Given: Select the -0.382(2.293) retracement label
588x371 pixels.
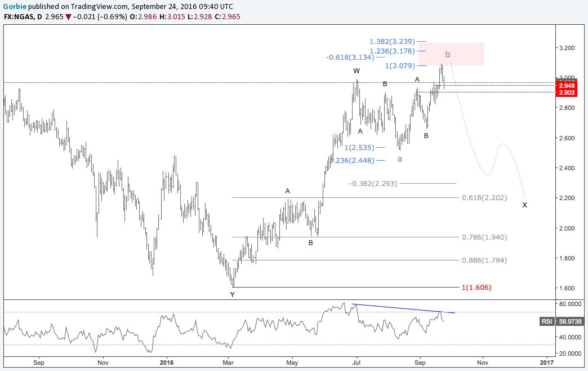Looking at the screenshot, I should (x=373, y=184).
